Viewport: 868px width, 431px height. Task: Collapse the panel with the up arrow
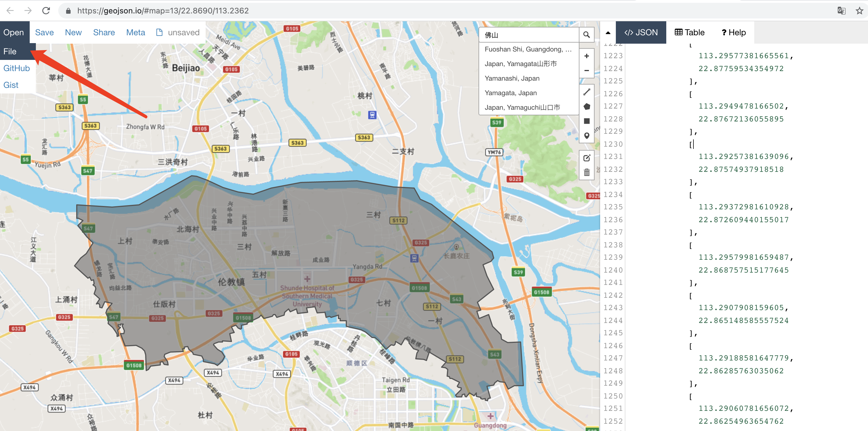[x=608, y=33]
